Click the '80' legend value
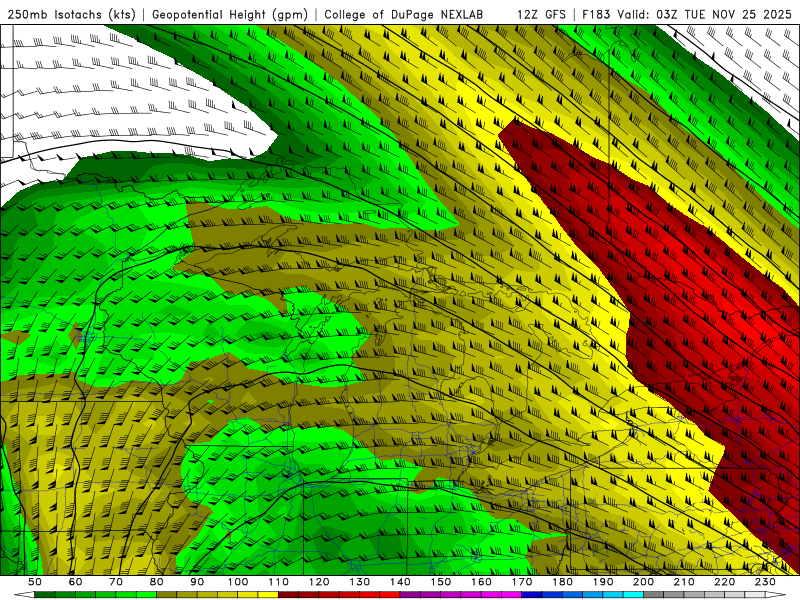The height and width of the screenshot is (600, 800). [157, 582]
